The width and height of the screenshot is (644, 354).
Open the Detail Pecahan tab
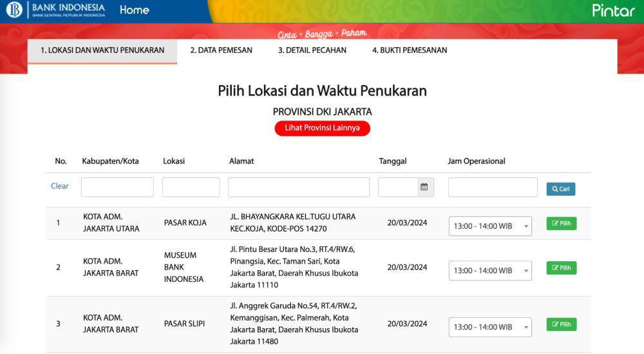tap(312, 50)
